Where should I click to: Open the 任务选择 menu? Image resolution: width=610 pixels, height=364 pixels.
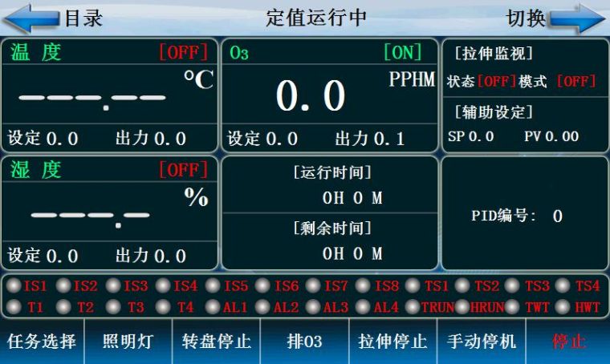[42, 342]
